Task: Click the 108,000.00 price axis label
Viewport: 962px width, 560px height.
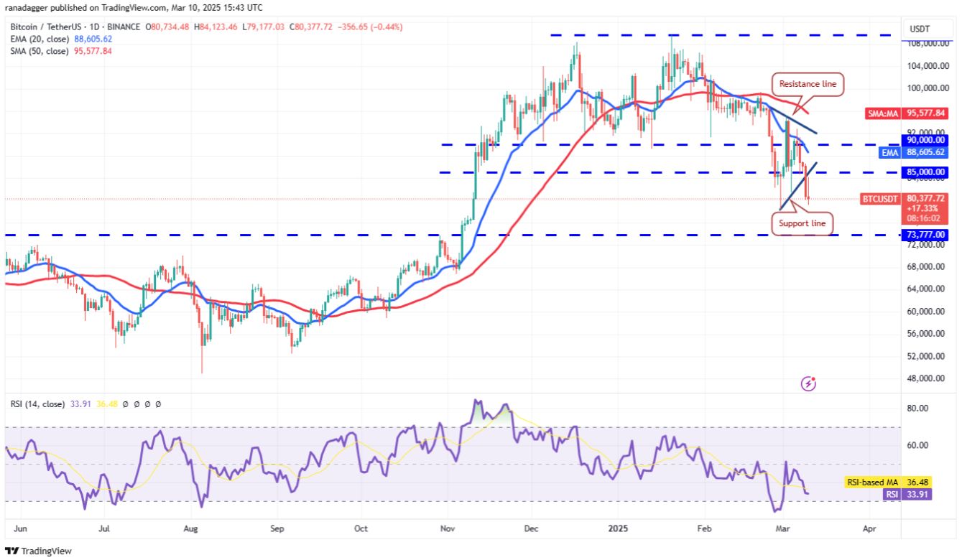Action: click(x=928, y=43)
